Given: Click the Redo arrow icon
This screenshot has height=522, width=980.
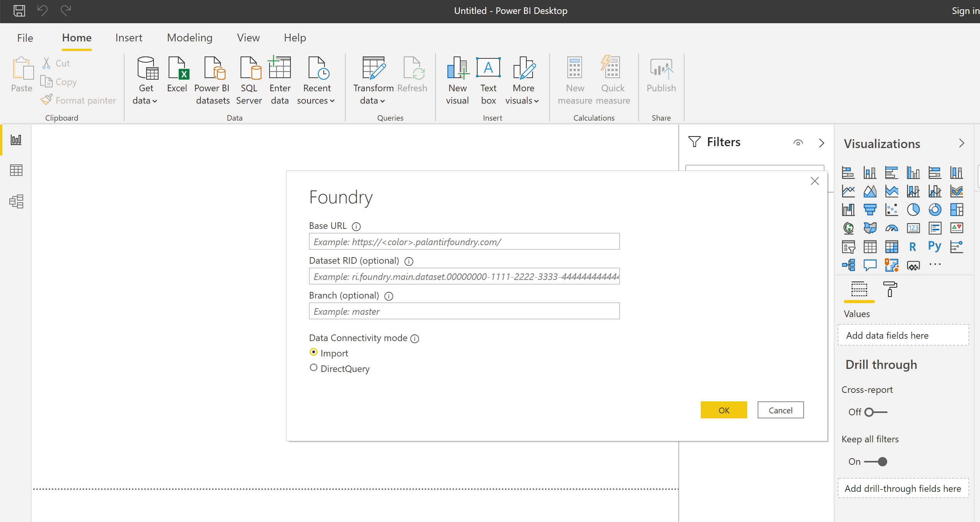Looking at the screenshot, I should 66,10.
